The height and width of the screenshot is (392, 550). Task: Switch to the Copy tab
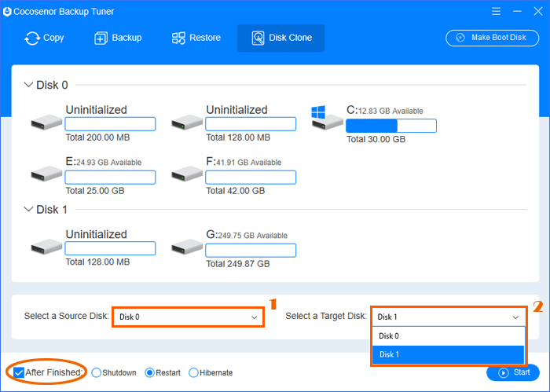(44, 38)
